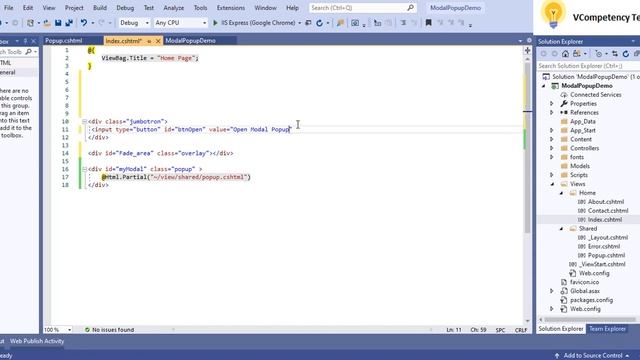Expand the Global.asax node
640x360 pixels.
tap(551, 291)
